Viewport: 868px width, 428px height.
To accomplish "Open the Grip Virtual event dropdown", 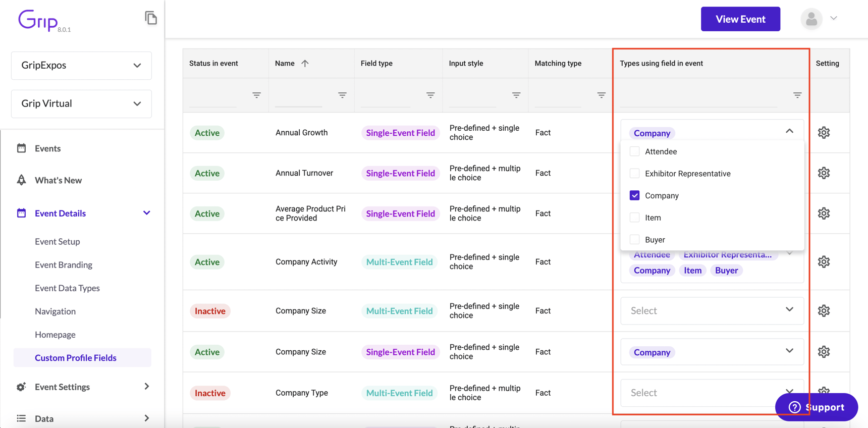I will 81,104.
